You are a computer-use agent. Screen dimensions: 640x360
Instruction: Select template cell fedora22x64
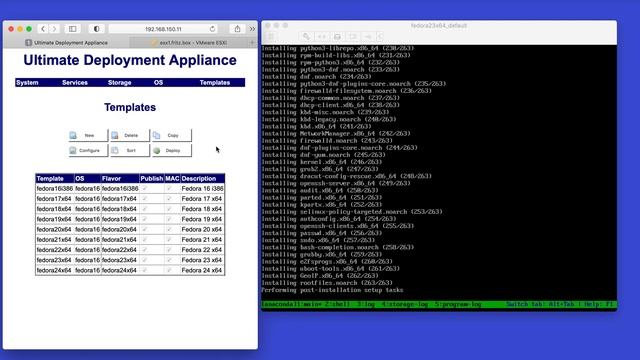tap(55, 250)
